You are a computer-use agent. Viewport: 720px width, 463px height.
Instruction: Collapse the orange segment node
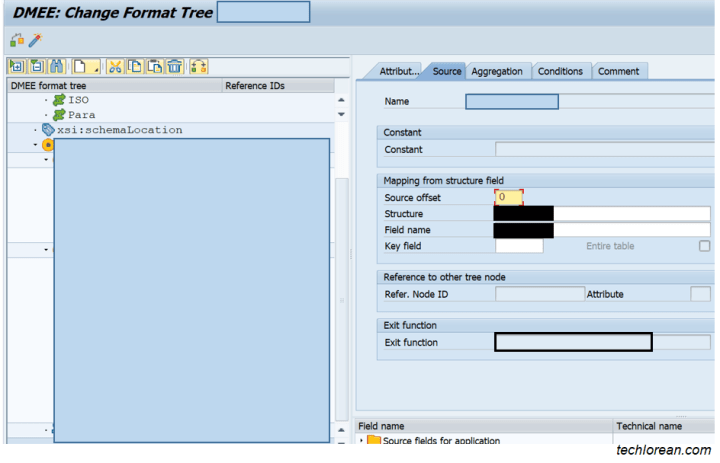click(35, 145)
